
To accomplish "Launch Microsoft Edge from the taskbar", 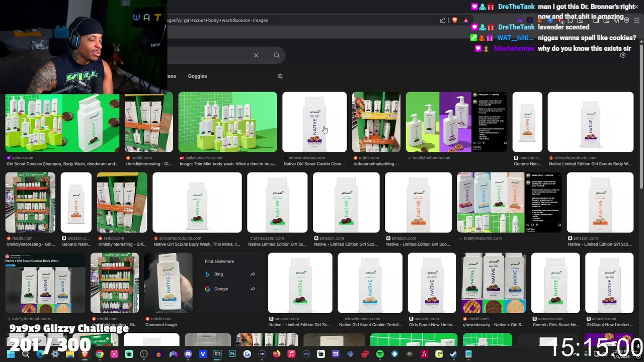I will [x=40, y=354].
